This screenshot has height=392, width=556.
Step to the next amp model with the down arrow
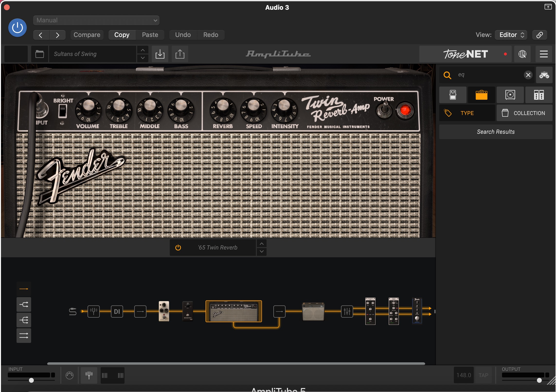coord(261,251)
